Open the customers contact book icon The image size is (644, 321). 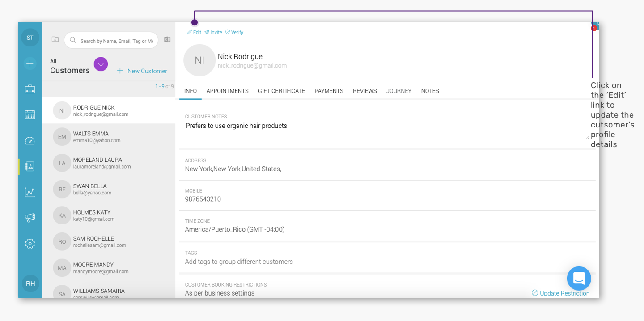[x=30, y=166]
